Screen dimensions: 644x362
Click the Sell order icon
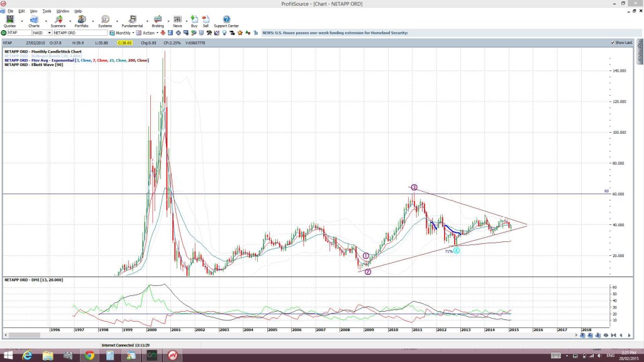(x=206, y=21)
